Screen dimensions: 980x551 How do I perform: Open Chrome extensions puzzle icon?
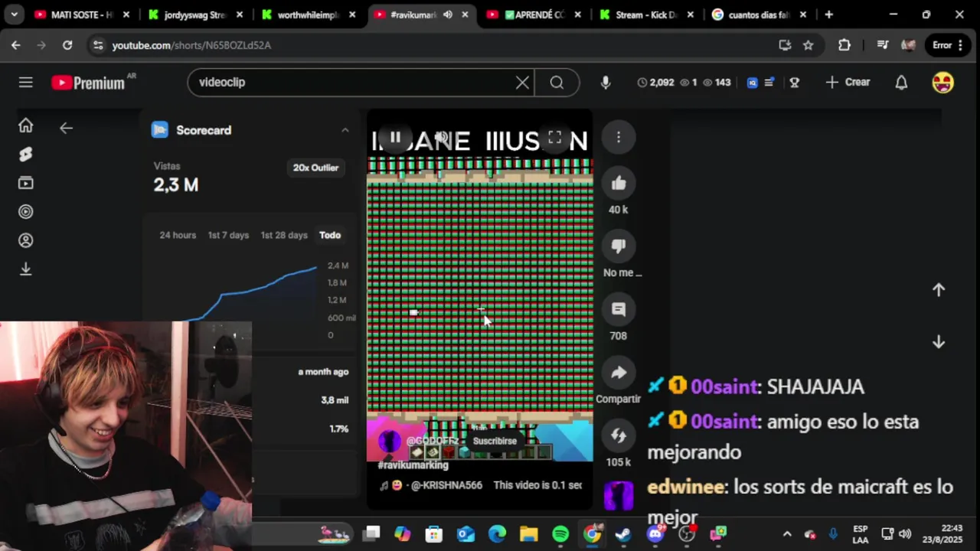point(844,45)
